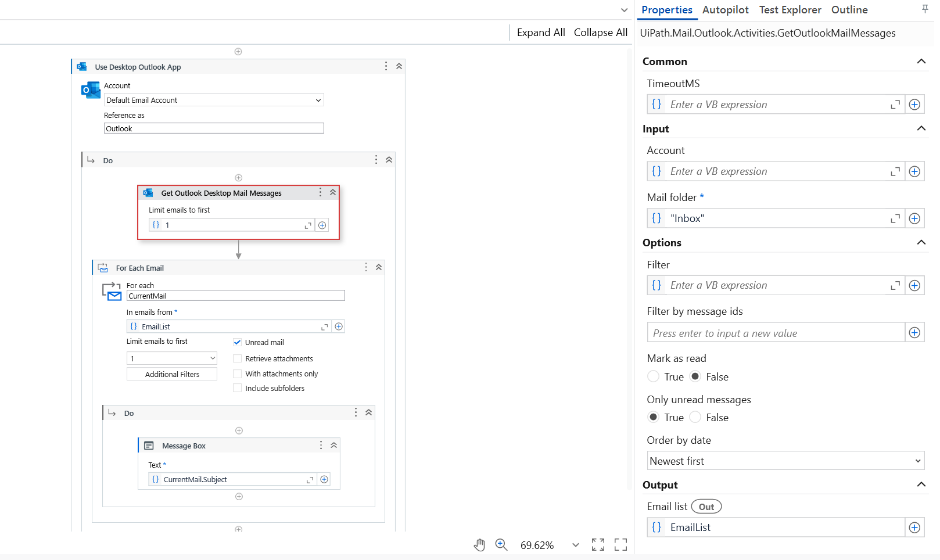Click plus button next to EmailList in For Each Email
This screenshot has height=560, width=940.
click(x=339, y=326)
